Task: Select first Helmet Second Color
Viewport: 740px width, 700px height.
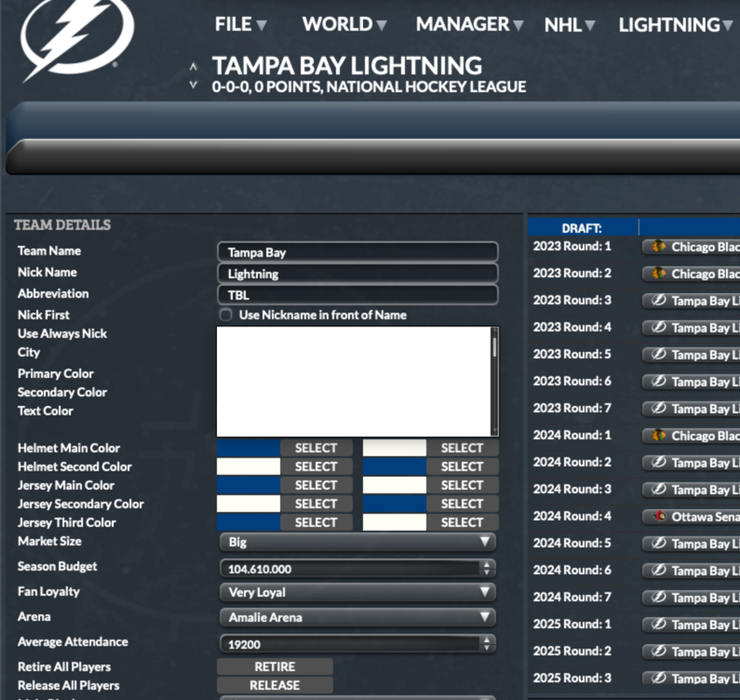Action: point(316,466)
